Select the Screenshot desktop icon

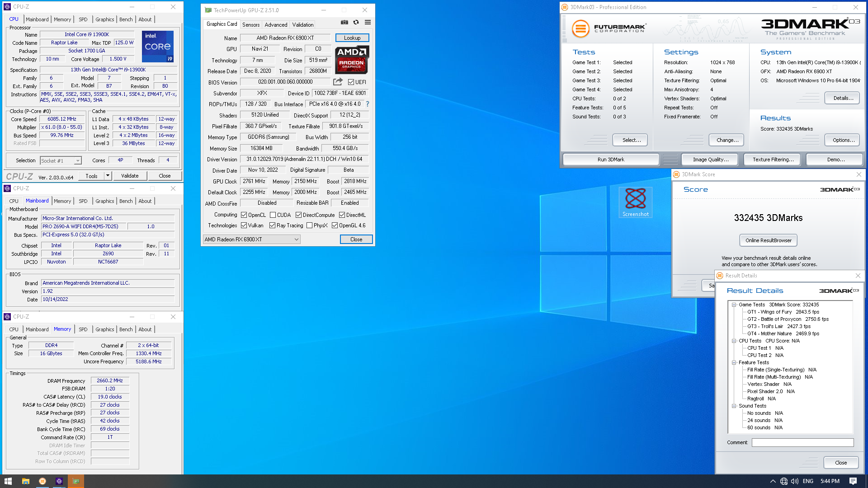(636, 202)
